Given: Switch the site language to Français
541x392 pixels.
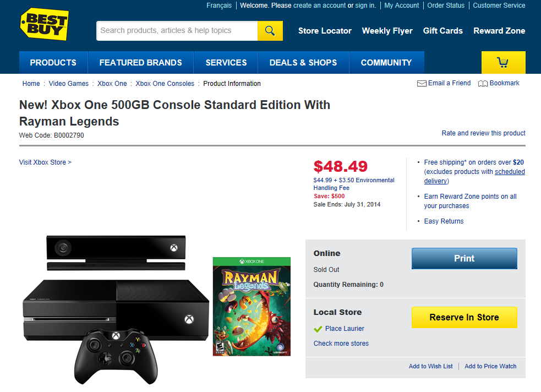Looking at the screenshot, I should click(219, 6).
